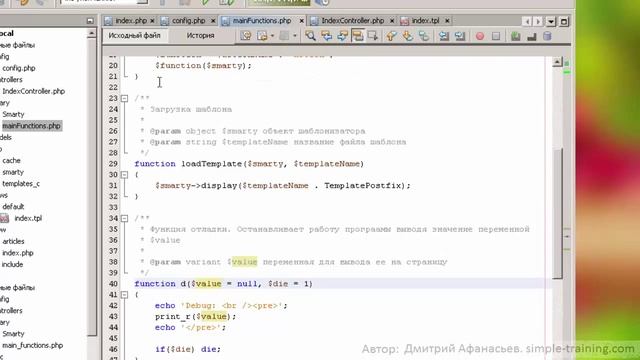The height and width of the screenshot is (360, 640).
Task: Switch to Исходный файл view
Action: tap(134, 36)
